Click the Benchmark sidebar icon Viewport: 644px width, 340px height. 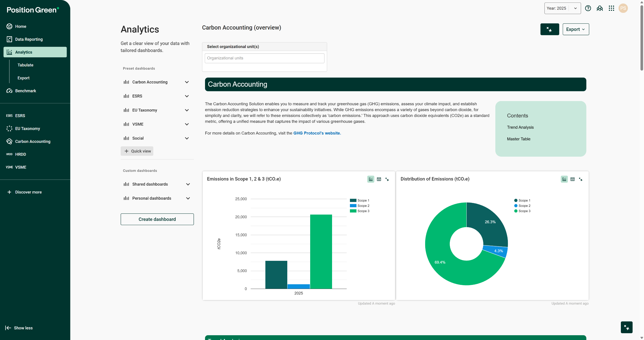click(9, 91)
